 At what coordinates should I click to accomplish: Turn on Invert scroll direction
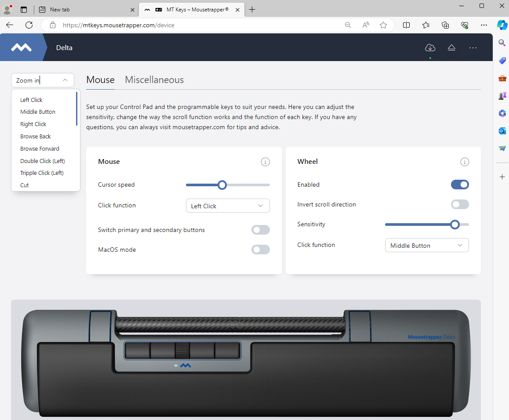460,204
